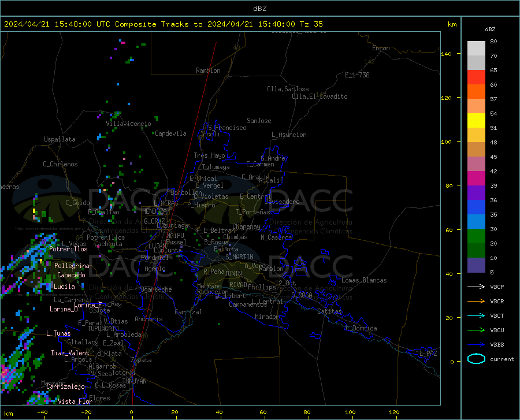The width and height of the screenshot is (520, 420).
Task: Click the TUNUYAN label
Action: (134, 381)
